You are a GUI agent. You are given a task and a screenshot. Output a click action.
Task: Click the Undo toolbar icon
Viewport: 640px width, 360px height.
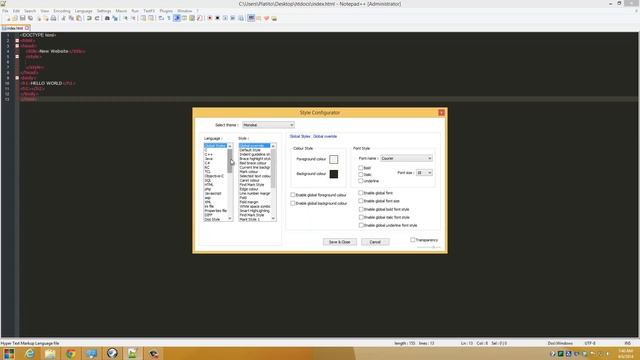click(89, 18)
